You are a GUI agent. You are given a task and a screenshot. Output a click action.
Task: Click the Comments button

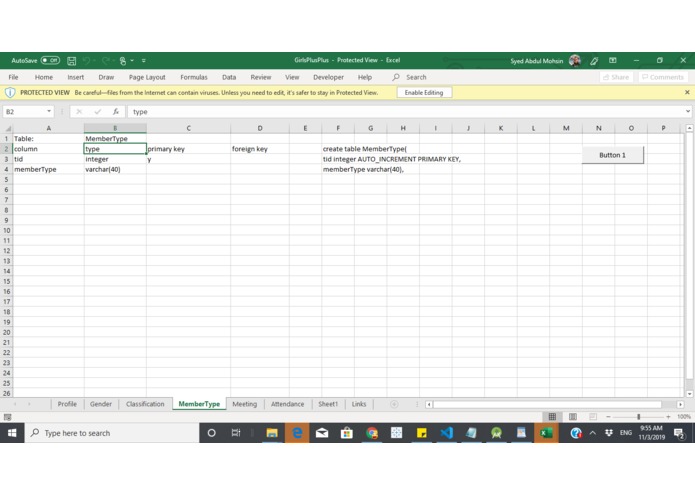click(x=663, y=77)
